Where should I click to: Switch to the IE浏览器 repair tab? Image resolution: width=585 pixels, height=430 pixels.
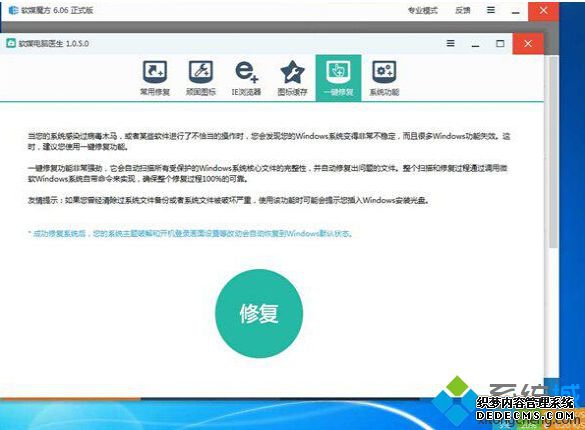(246, 78)
